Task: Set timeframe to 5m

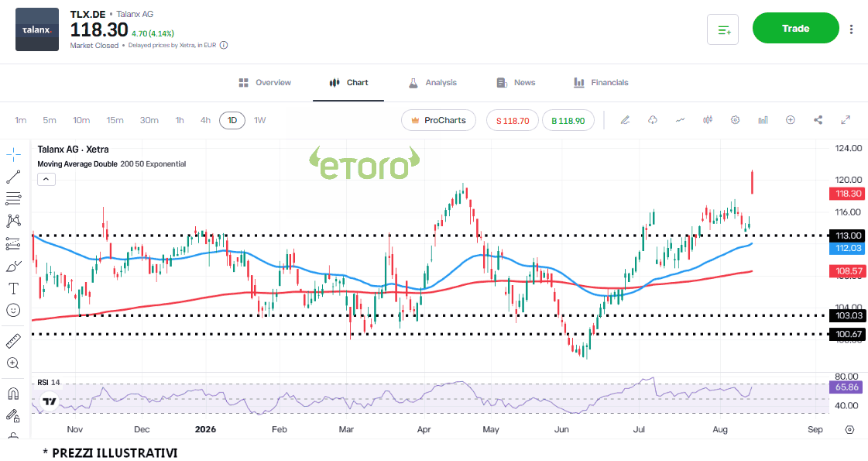Action: pyautogui.click(x=50, y=120)
